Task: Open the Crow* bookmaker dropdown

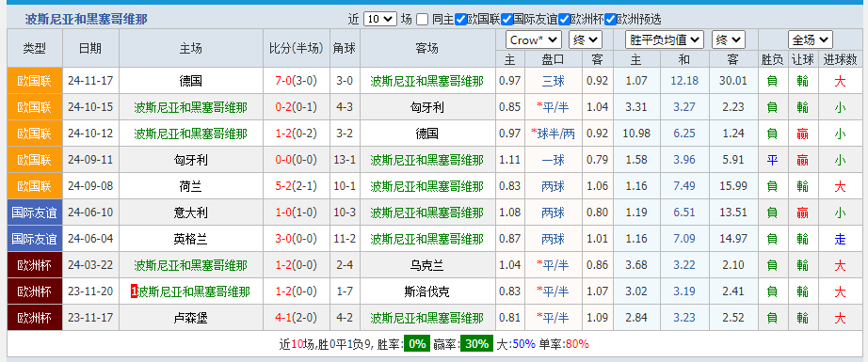Action: pos(534,39)
